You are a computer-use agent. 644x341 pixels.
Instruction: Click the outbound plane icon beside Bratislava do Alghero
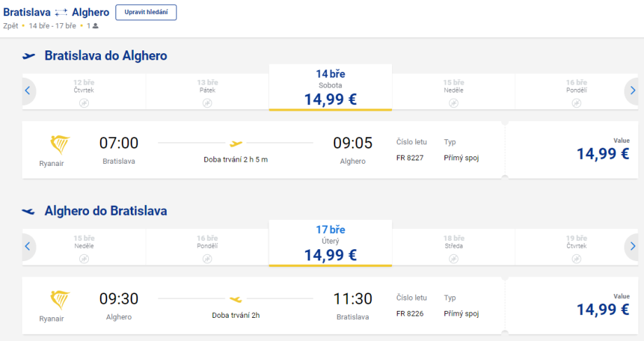(x=29, y=56)
